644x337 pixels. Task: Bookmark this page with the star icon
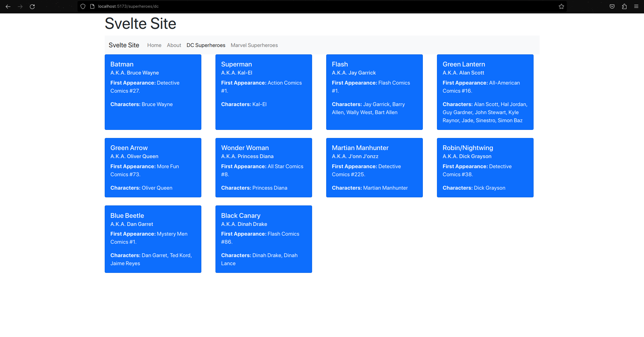[x=561, y=6]
